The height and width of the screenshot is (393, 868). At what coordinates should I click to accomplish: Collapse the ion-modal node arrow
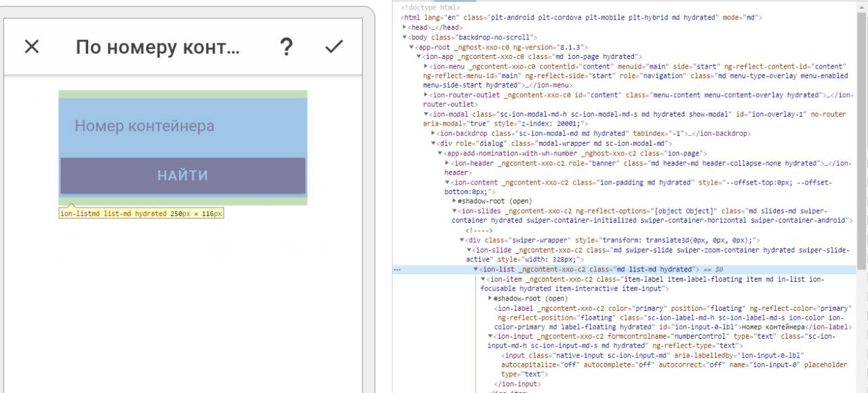pyautogui.click(x=426, y=115)
